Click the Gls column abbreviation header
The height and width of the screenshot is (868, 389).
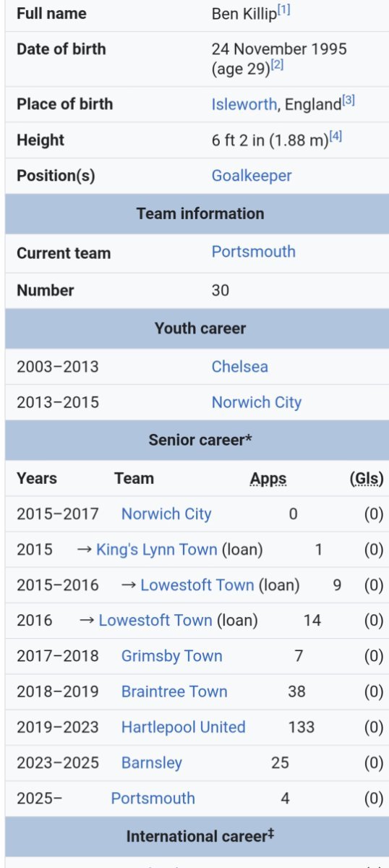coord(367,479)
